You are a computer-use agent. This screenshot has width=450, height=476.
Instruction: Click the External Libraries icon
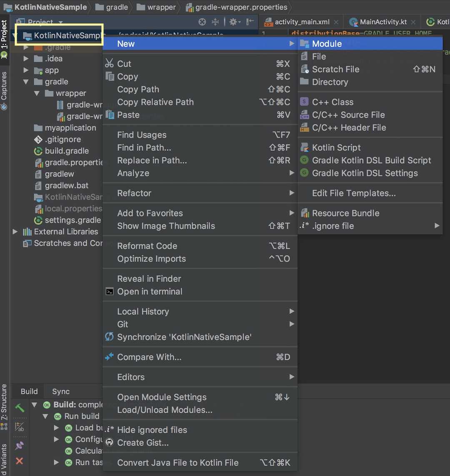tap(27, 232)
